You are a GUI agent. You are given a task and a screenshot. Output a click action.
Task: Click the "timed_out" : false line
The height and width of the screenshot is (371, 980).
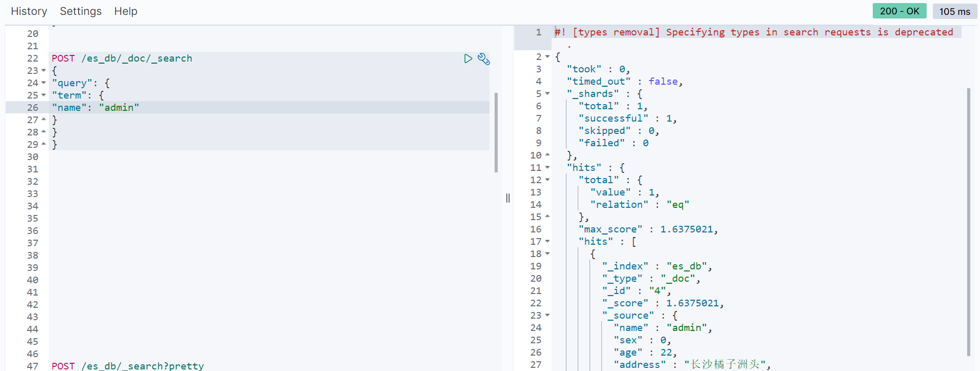[x=624, y=82]
